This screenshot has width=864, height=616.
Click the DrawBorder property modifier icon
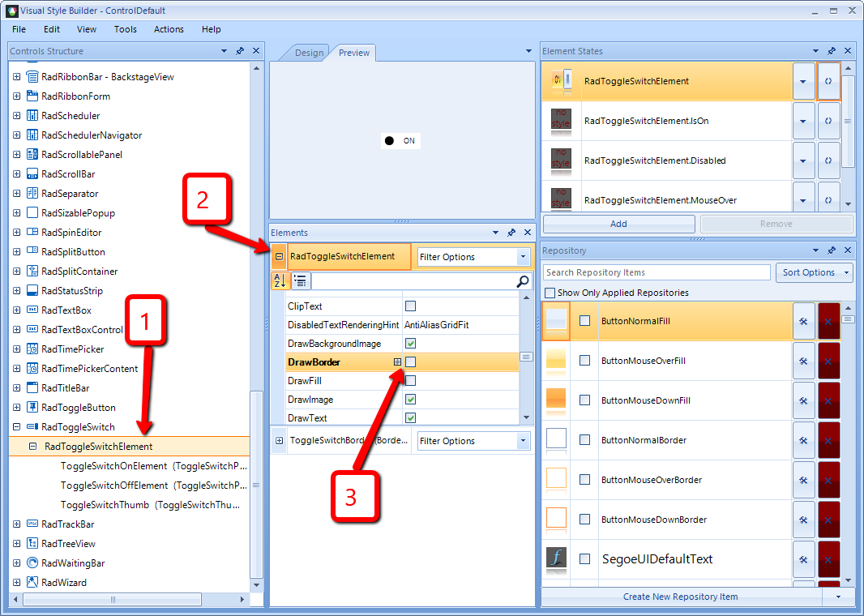397,362
